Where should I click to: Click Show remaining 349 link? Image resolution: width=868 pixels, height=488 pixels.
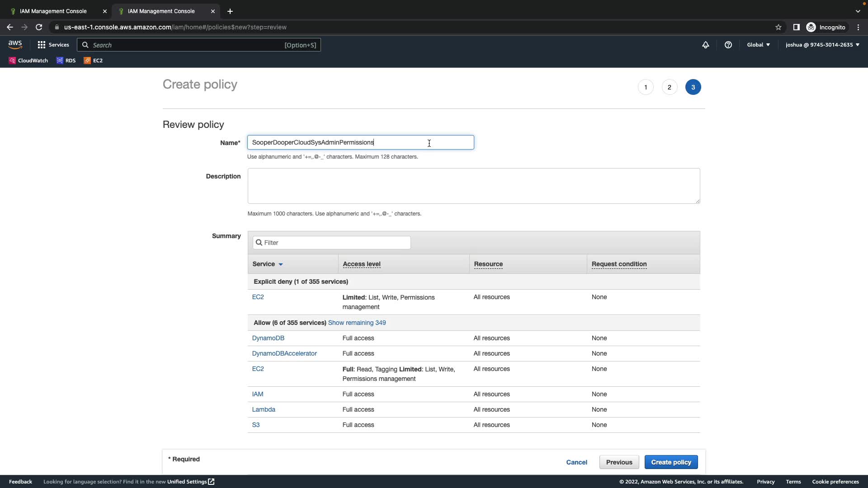357,323
